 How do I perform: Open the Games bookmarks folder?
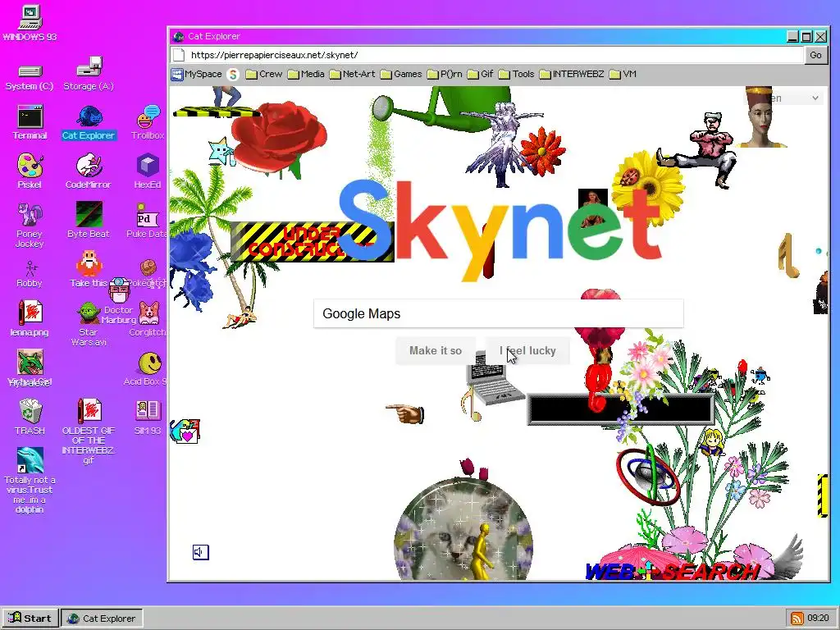click(401, 74)
